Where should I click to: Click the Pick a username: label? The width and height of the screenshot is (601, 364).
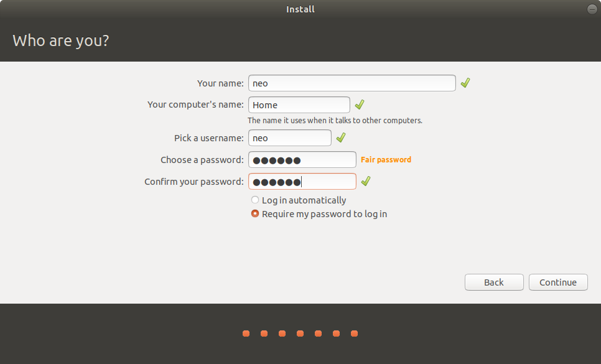(x=209, y=138)
